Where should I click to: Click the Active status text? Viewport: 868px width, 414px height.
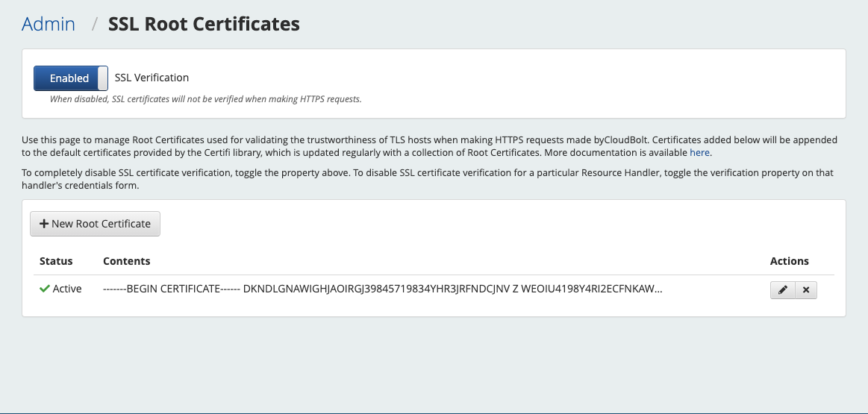(x=67, y=289)
